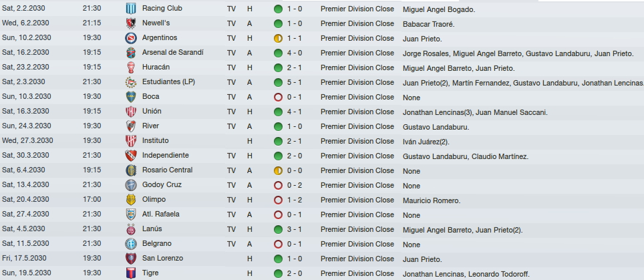Click the Independiente crest icon
Image resolution: width=644 pixels, height=280 pixels.
131,156
